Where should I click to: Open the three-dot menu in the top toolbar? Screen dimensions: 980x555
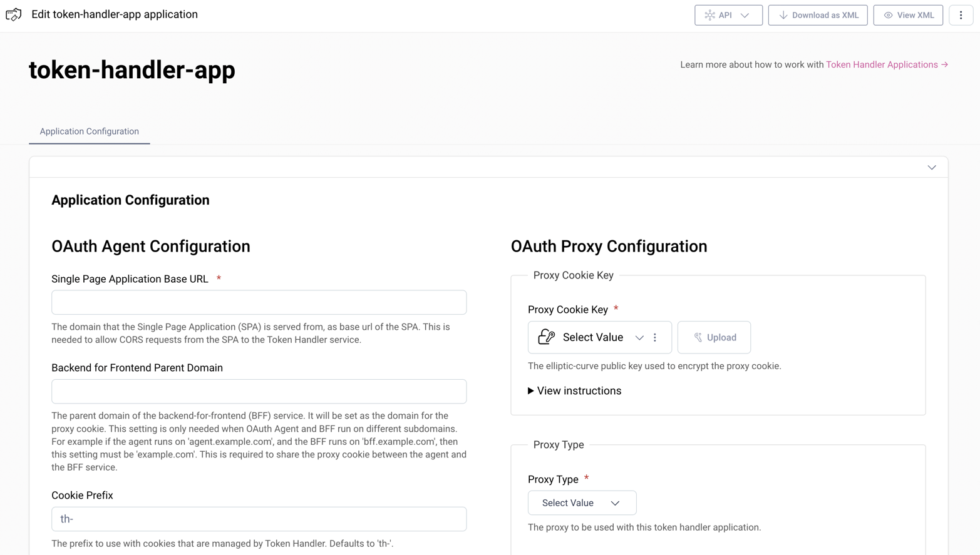click(961, 15)
